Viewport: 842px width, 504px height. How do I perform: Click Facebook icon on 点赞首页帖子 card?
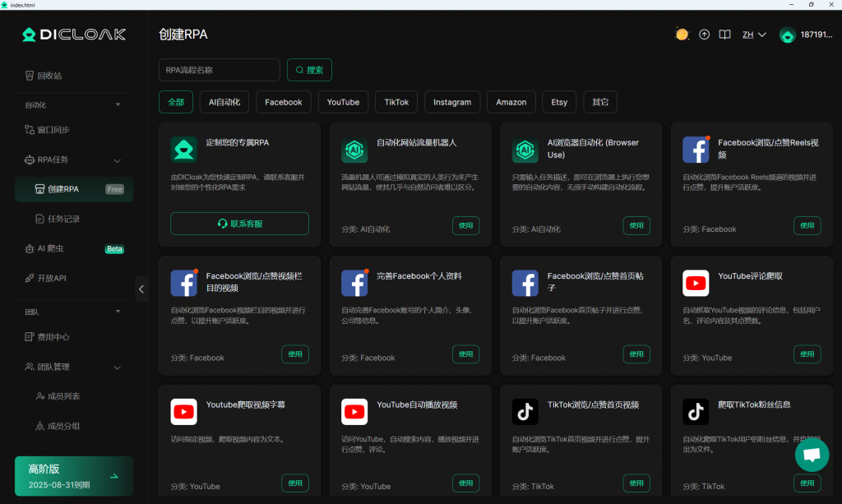pyautogui.click(x=525, y=283)
